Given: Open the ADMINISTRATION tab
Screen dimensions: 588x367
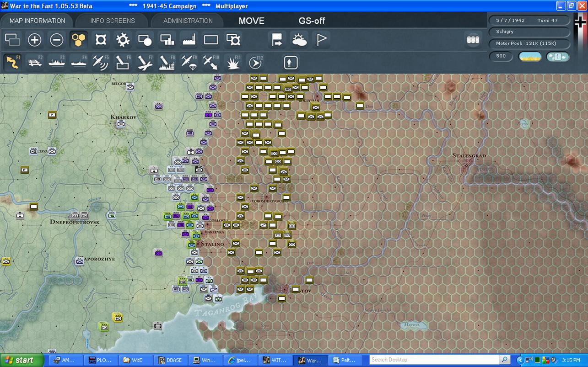Looking at the screenshot, I should pos(188,21).
